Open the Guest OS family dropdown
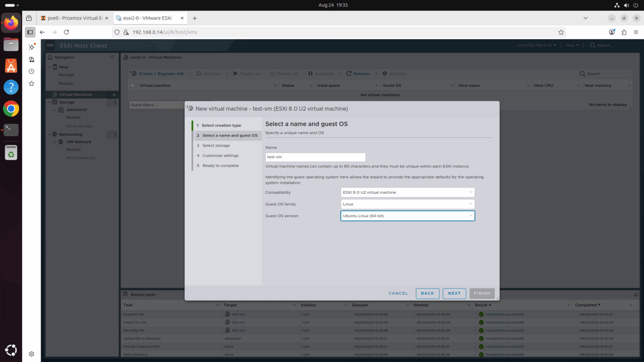This screenshot has height=362, width=644. click(x=408, y=204)
